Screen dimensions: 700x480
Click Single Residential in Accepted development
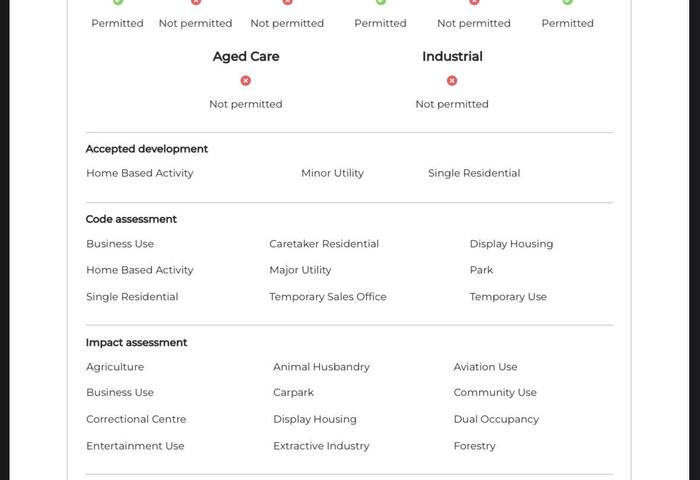474,173
